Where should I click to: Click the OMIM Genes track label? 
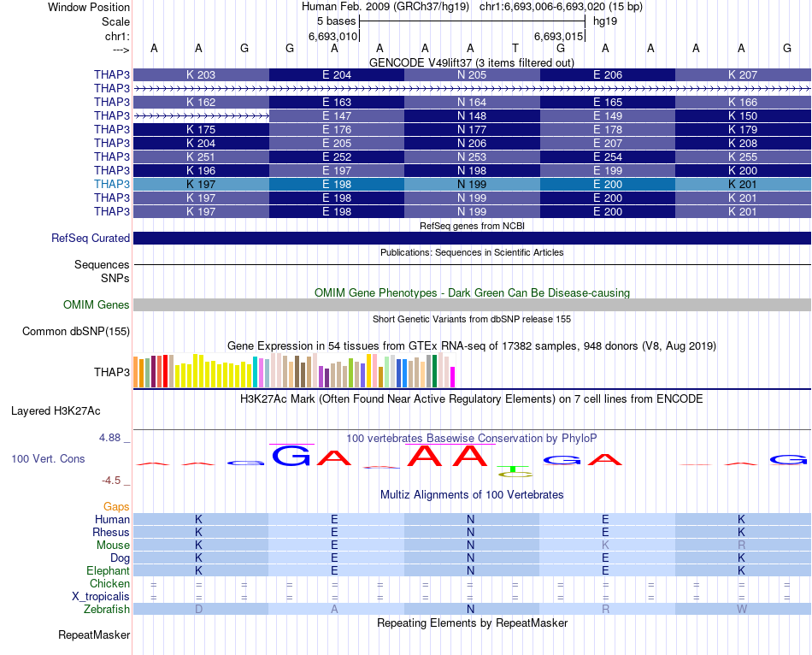[x=97, y=304]
